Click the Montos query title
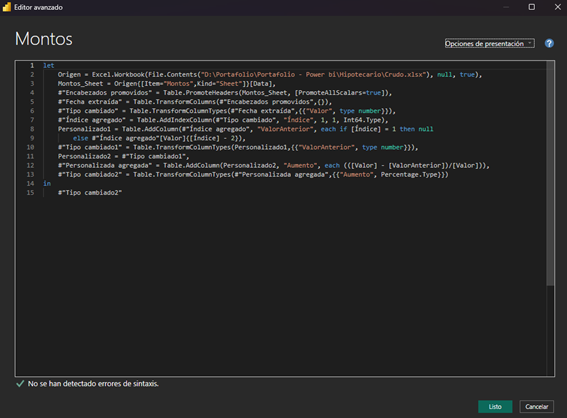 pos(43,39)
